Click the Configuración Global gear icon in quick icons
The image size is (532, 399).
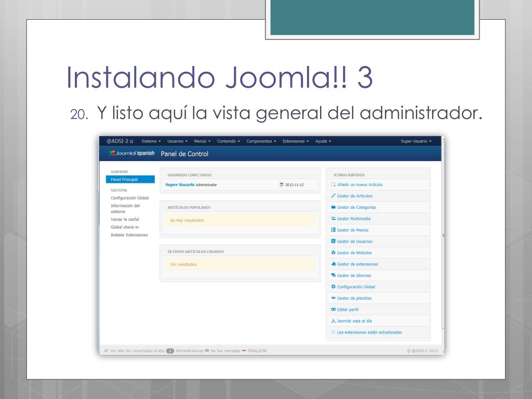point(333,287)
